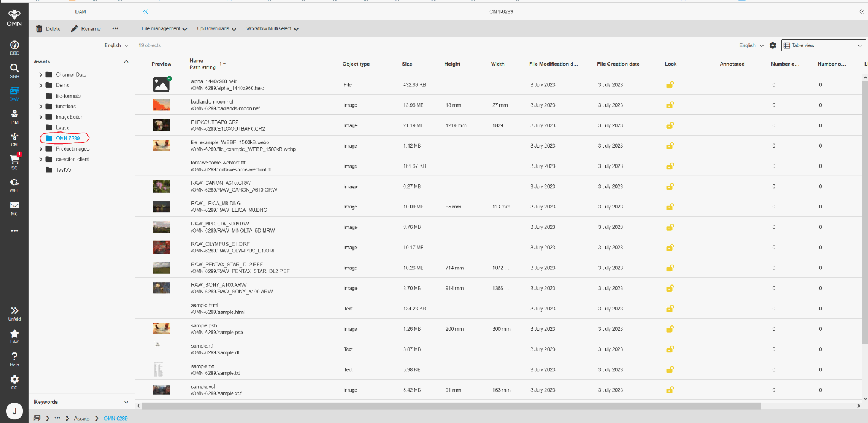This screenshot has width=868, height=423.
Task: Expand the Keywords panel
Action: (126, 402)
